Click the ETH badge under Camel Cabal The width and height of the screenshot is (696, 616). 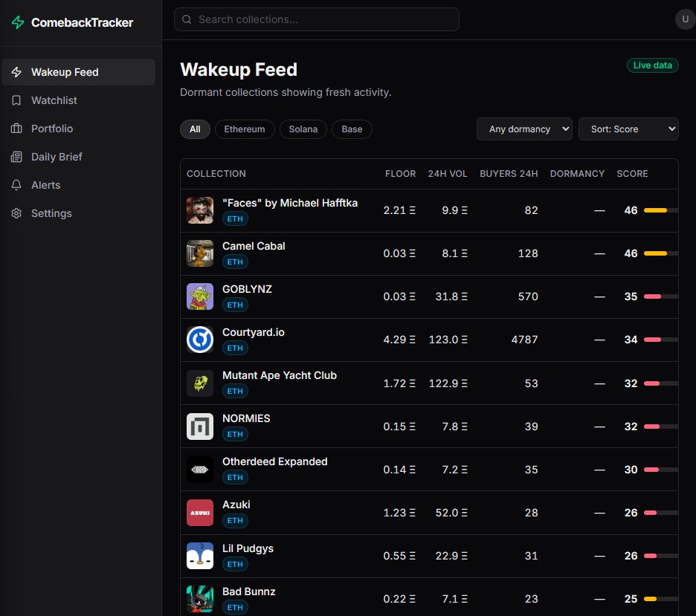[x=235, y=262]
